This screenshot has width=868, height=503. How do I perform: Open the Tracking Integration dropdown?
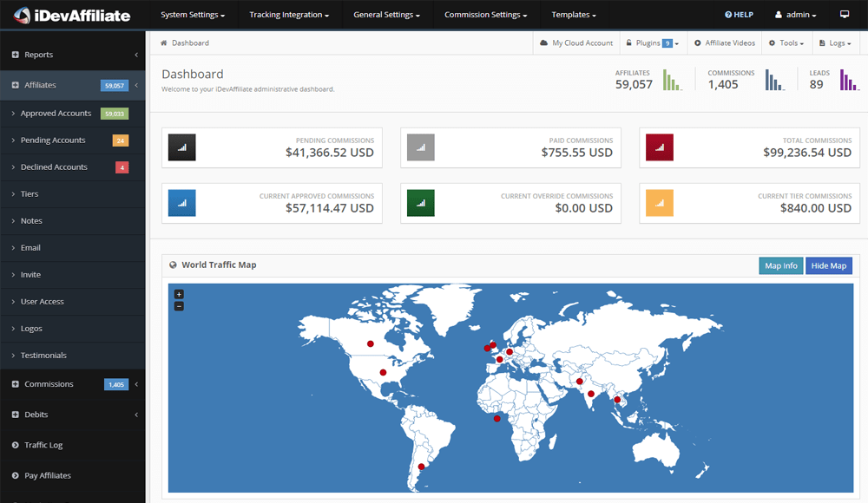[287, 14]
